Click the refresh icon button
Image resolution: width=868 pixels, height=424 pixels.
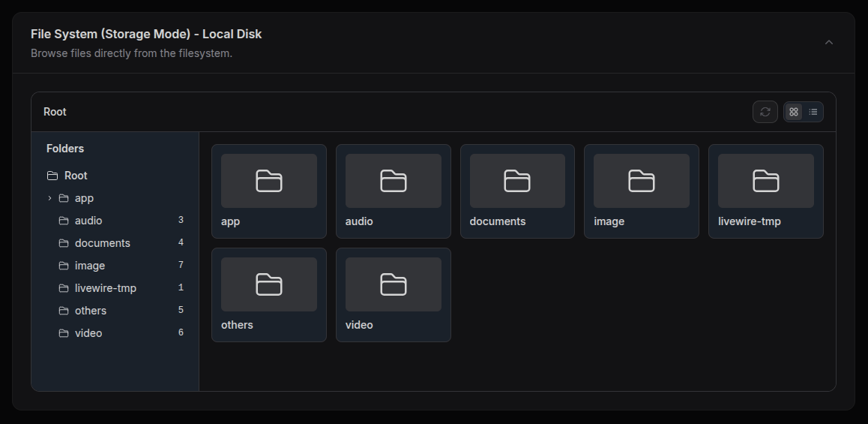(765, 112)
